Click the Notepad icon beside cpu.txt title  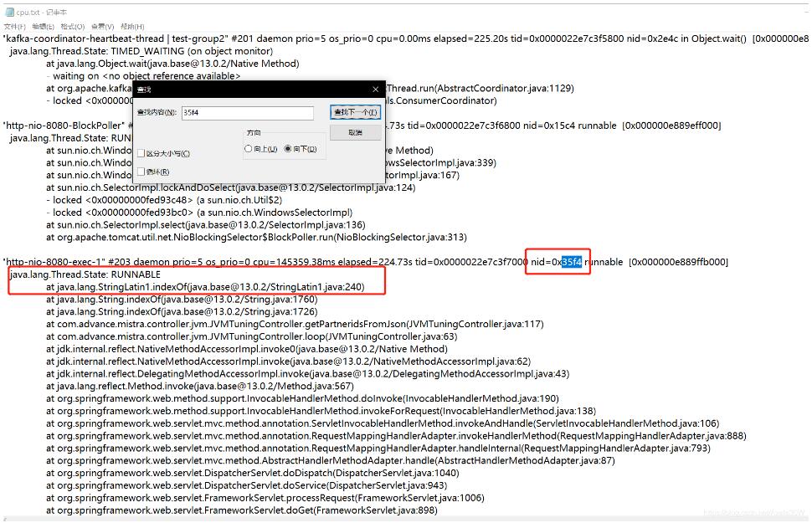pos(9,12)
